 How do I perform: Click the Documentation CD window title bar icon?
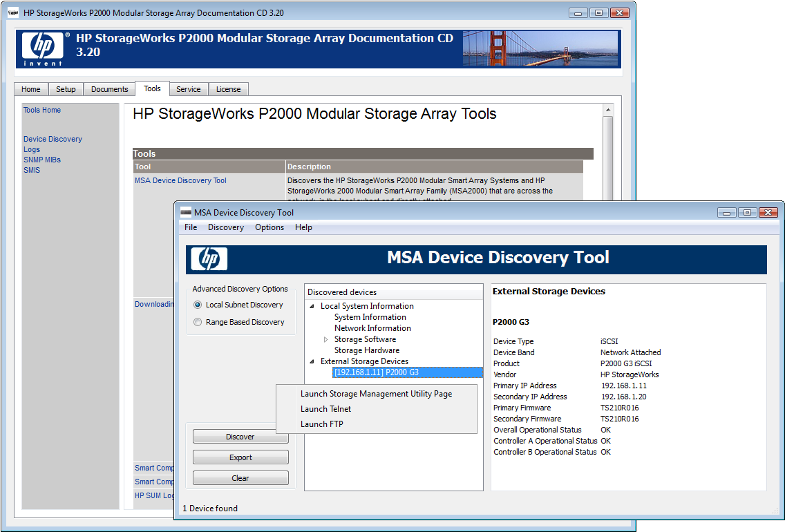click(14, 12)
